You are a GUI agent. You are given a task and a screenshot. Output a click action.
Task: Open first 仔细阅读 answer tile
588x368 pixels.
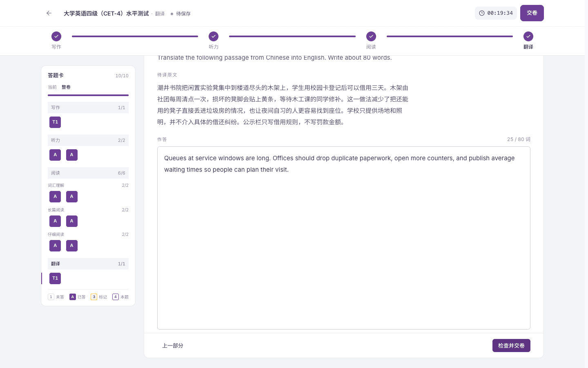(x=55, y=246)
